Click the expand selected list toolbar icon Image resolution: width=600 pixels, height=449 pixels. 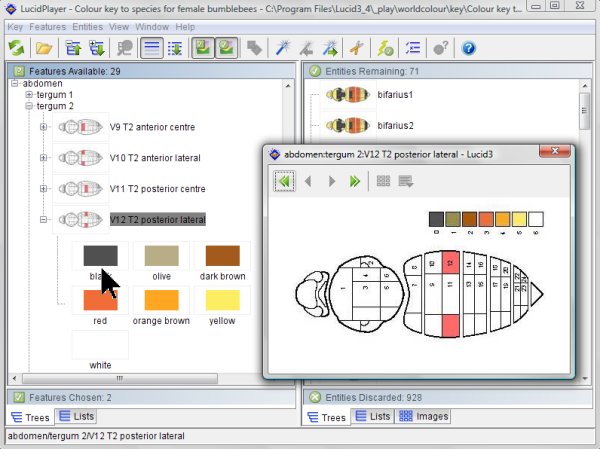pos(175,48)
